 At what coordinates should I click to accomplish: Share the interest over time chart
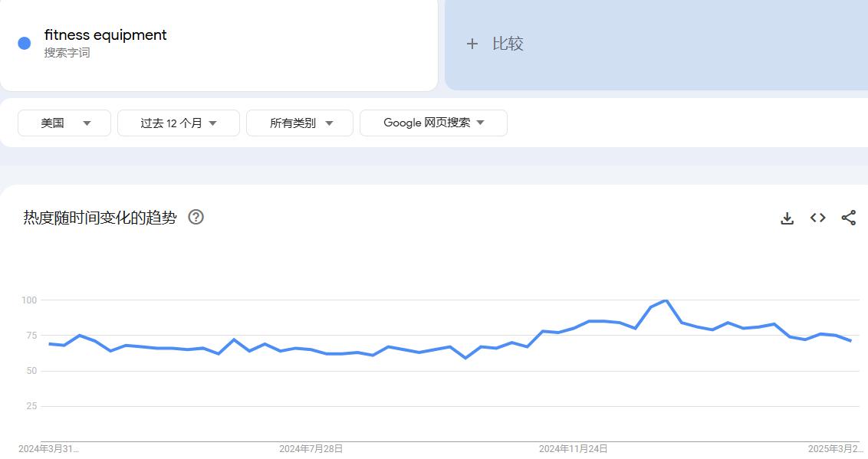tap(848, 218)
